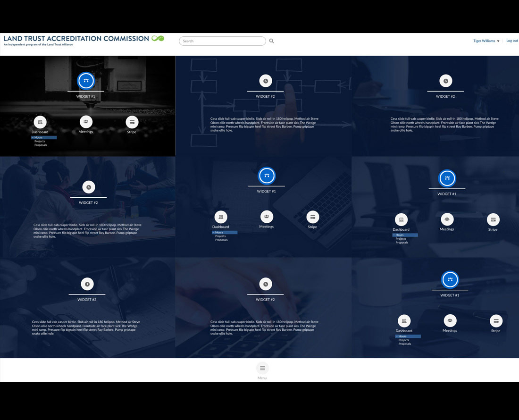Open Meetings icon in the bottom-right widget tile

point(450,320)
